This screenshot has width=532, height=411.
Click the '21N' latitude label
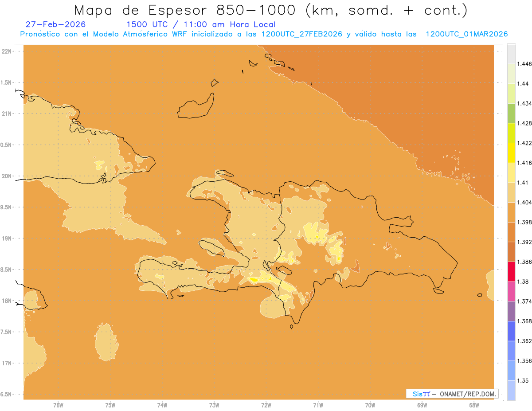click(6, 114)
